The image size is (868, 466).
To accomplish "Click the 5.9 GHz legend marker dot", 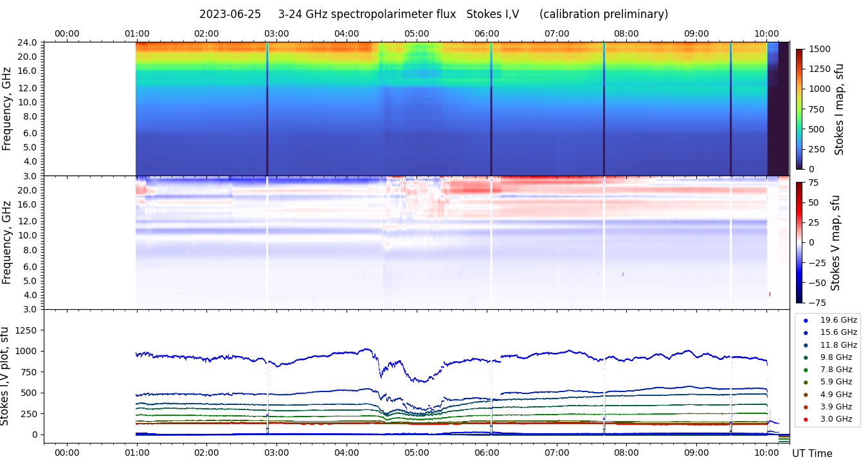I will [806, 382].
